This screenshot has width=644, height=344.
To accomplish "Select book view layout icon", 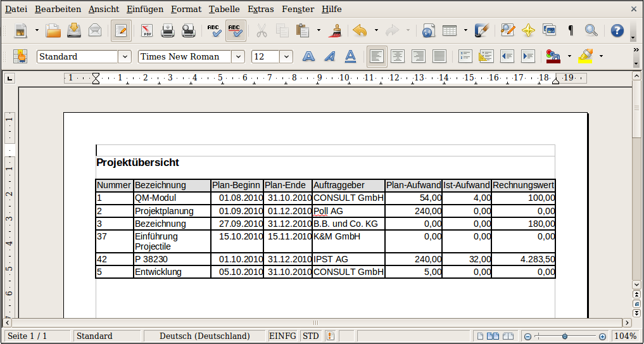I will click(508, 336).
